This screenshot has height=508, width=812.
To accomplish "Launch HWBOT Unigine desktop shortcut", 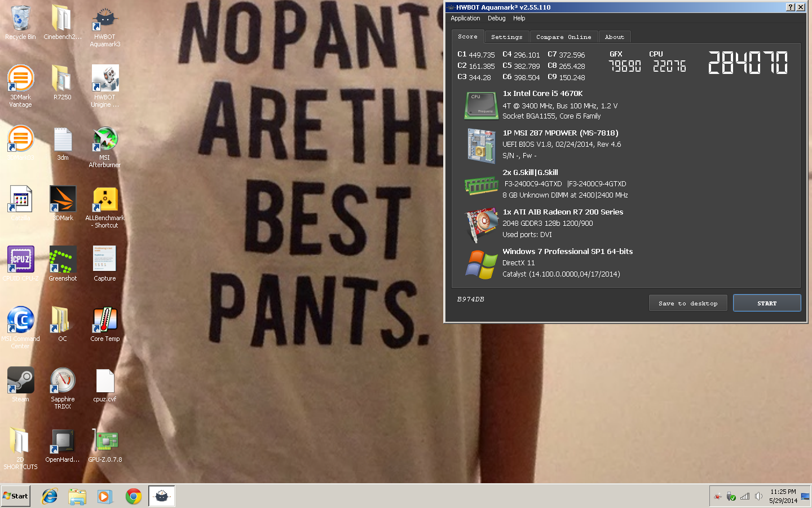I will 105,86.
